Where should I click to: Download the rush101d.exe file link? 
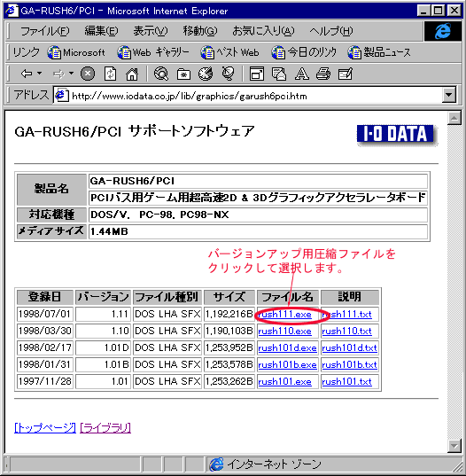pyautogui.click(x=287, y=347)
